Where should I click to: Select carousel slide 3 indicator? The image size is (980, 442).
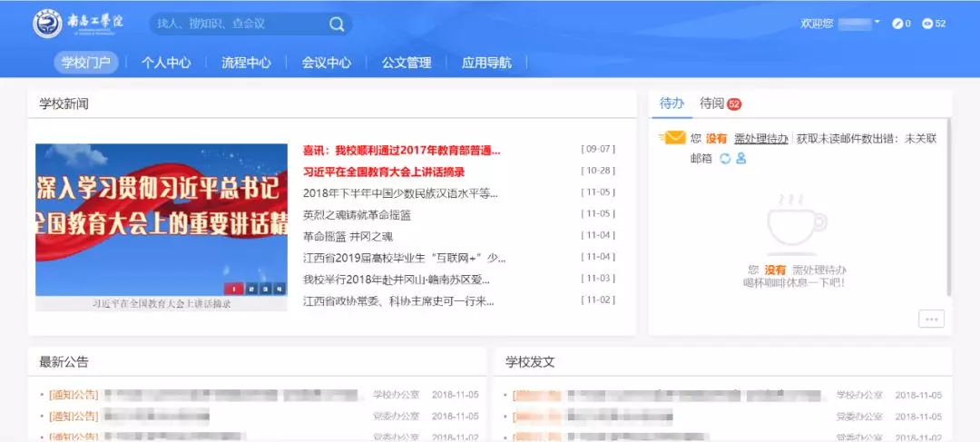[x=265, y=289]
